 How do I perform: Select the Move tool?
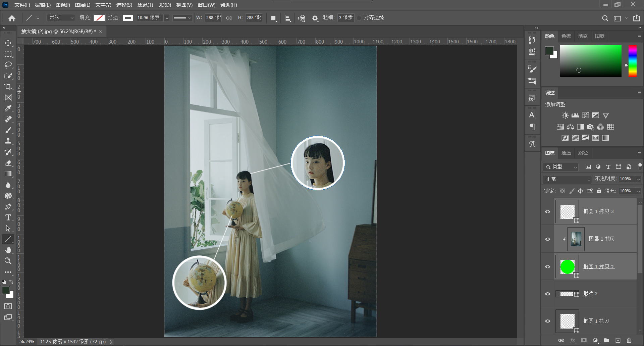pyautogui.click(x=8, y=43)
